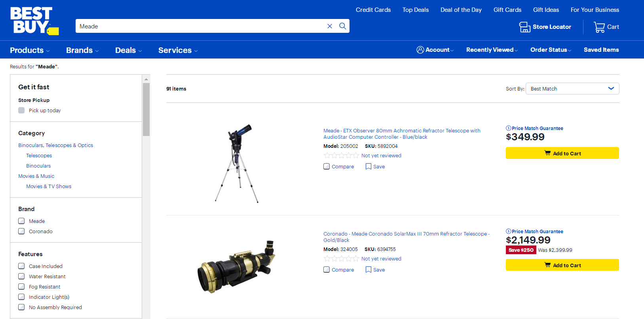Open Coronado SolarMax III 70mm product title
This screenshot has width=644, height=319.
click(x=407, y=237)
